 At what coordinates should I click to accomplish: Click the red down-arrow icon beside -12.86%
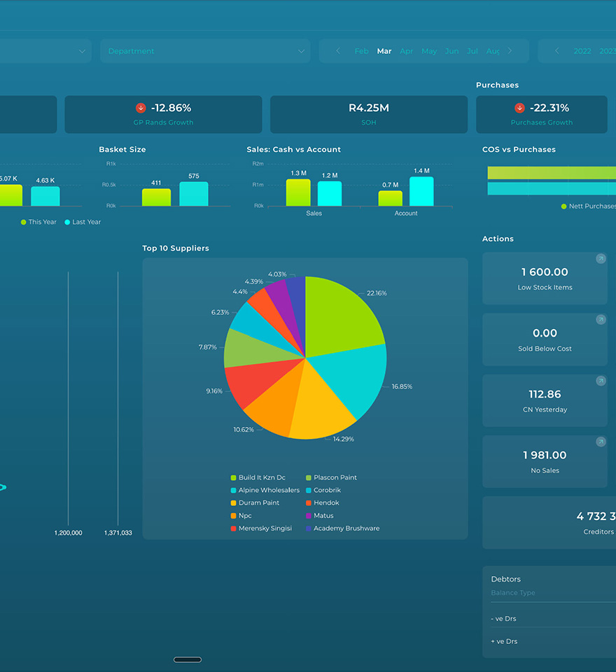coord(141,108)
